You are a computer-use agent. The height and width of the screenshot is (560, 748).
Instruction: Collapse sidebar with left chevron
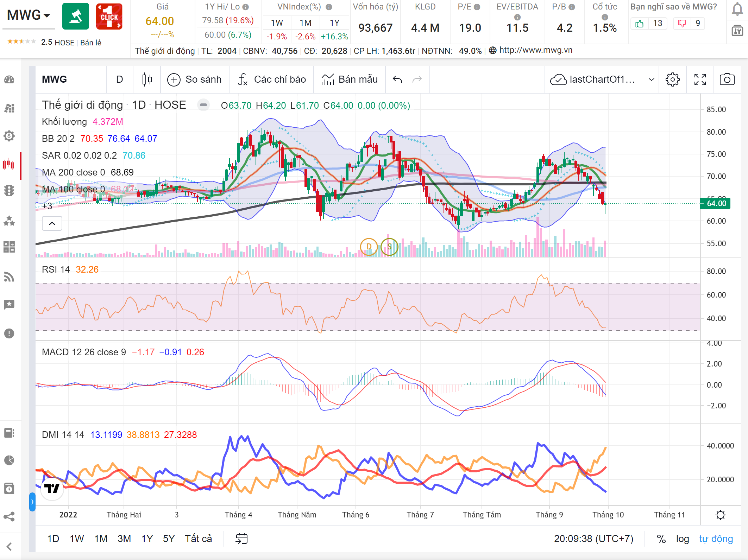pyautogui.click(x=9, y=546)
